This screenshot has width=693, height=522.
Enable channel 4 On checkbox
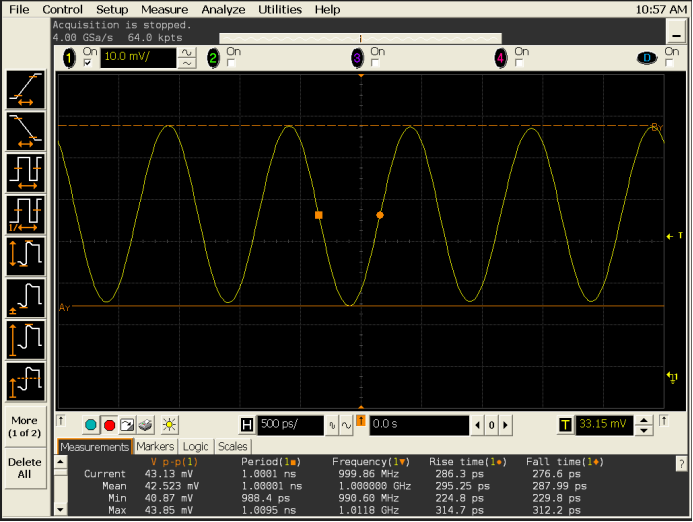519,63
